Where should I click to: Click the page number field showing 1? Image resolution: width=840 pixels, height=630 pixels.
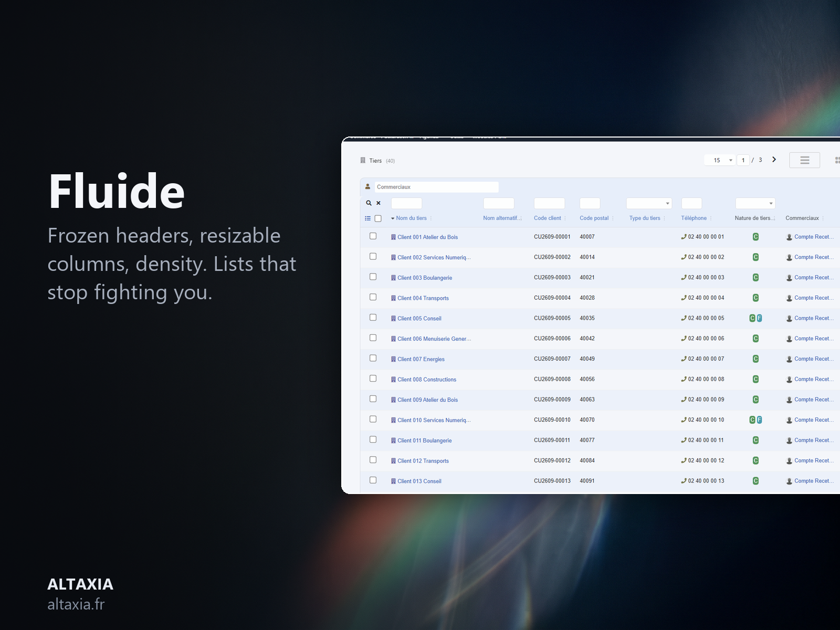click(743, 160)
